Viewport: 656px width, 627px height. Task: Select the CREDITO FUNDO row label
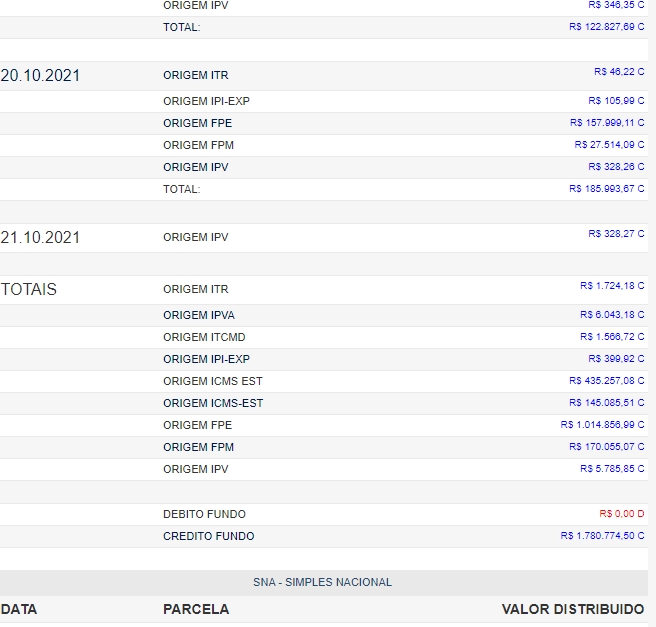click(208, 536)
